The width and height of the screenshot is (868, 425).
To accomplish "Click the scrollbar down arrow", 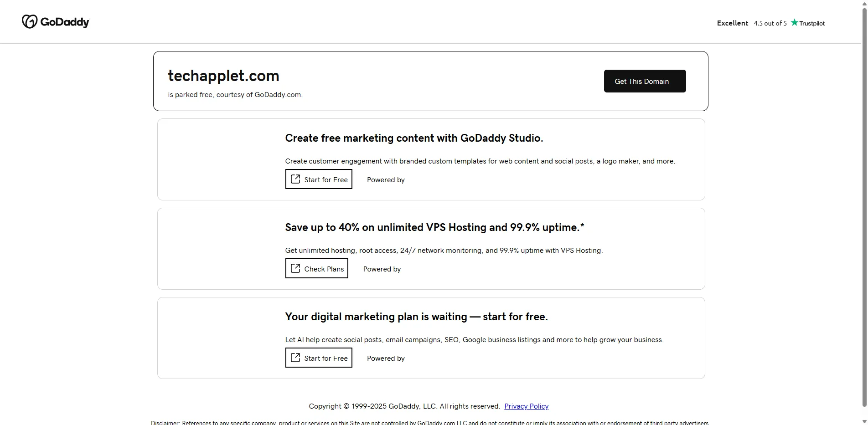I will pyautogui.click(x=864, y=421).
